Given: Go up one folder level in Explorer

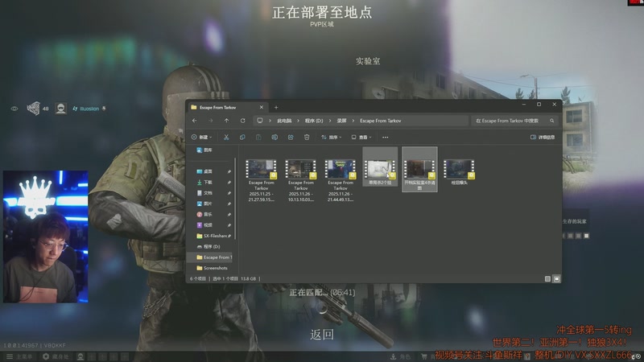Looking at the screenshot, I should click(x=227, y=121).
